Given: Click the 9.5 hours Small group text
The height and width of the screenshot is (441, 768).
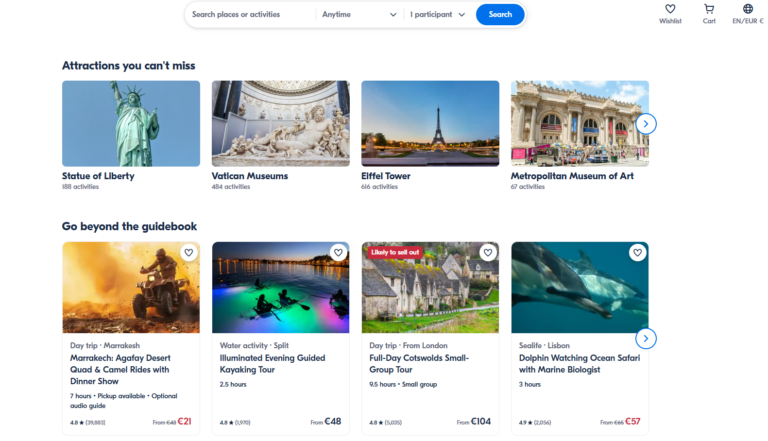Looking at the screenshot, I should 403,385.
